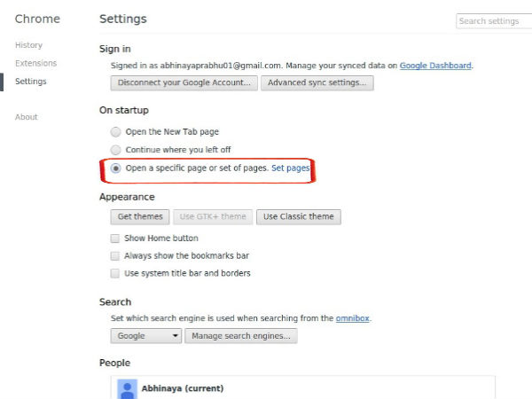Click the Search settings input field
532x399 pixels.
click(x=492, y=21)
